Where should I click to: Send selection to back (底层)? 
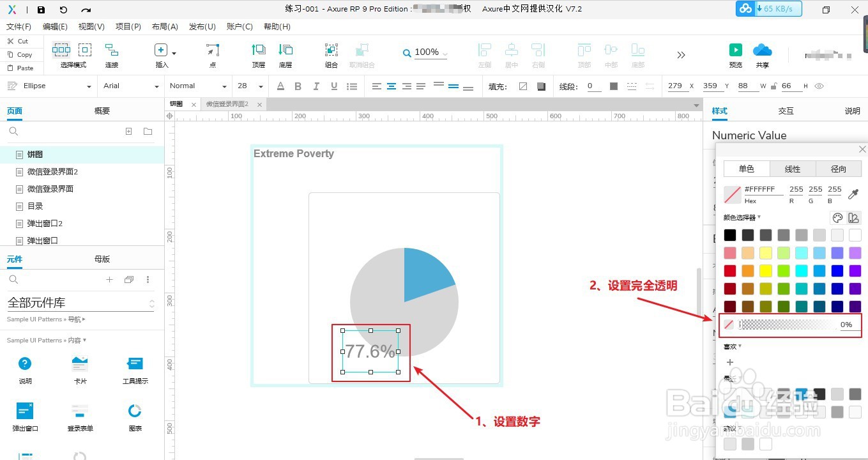click(286, 50)
